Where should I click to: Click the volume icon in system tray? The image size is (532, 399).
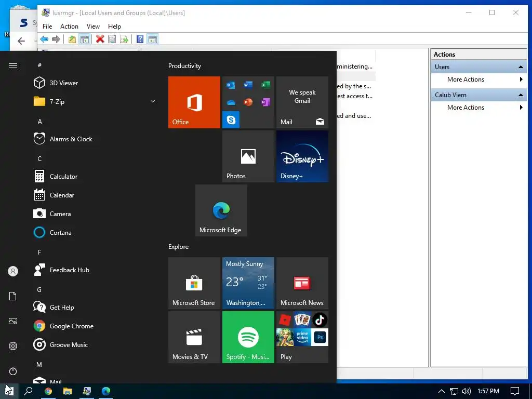(467, 391)
